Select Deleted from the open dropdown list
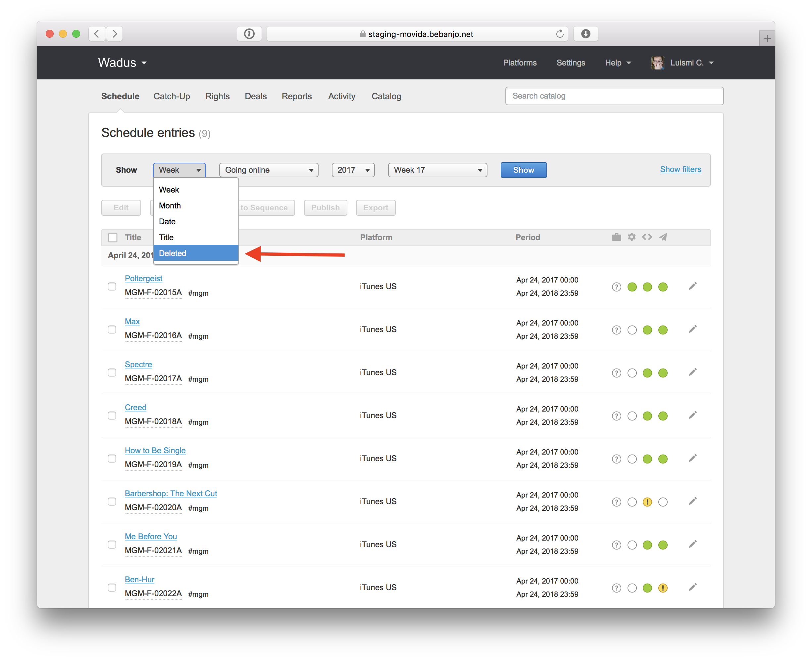This screenshot has width=812, height=661. point(195,253)
